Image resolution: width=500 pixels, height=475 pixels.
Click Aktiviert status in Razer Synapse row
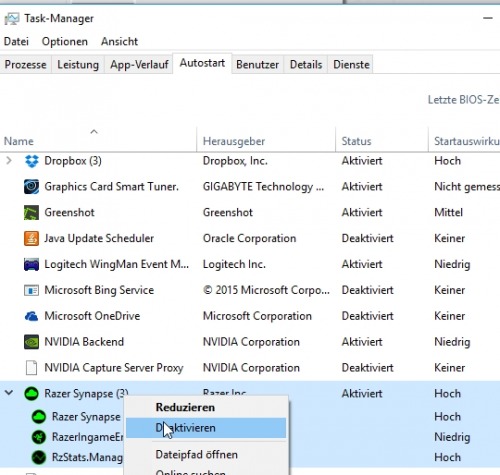pyautogui.click(x=362, y=394)
